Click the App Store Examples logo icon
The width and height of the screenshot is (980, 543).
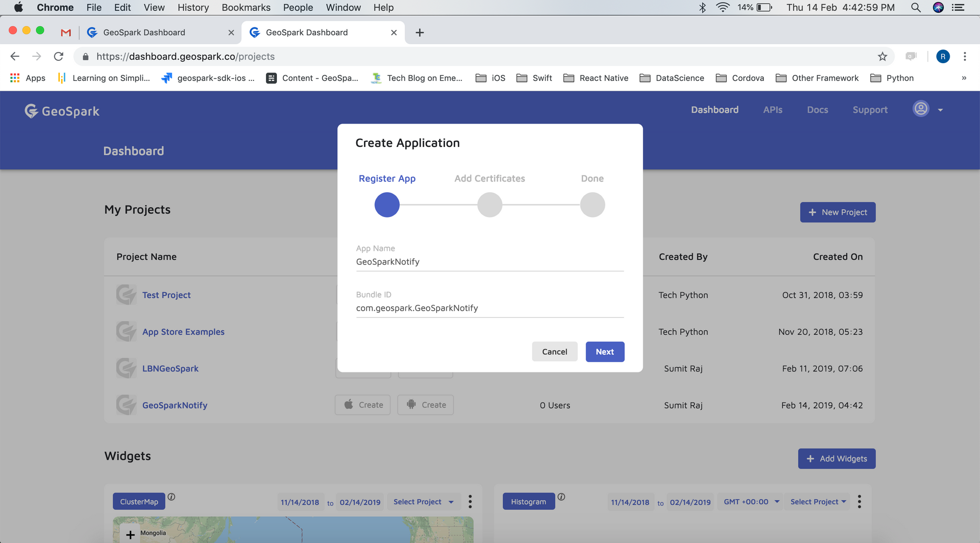126,331
